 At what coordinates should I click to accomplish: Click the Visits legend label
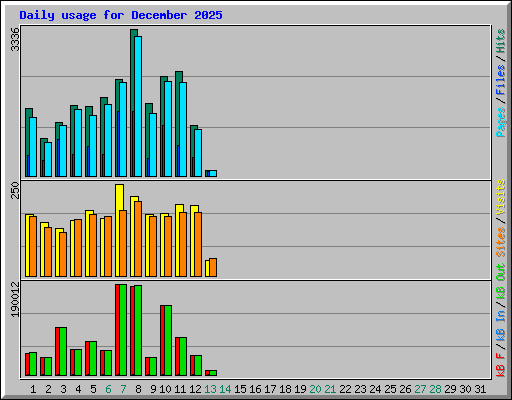pos(500,197)
